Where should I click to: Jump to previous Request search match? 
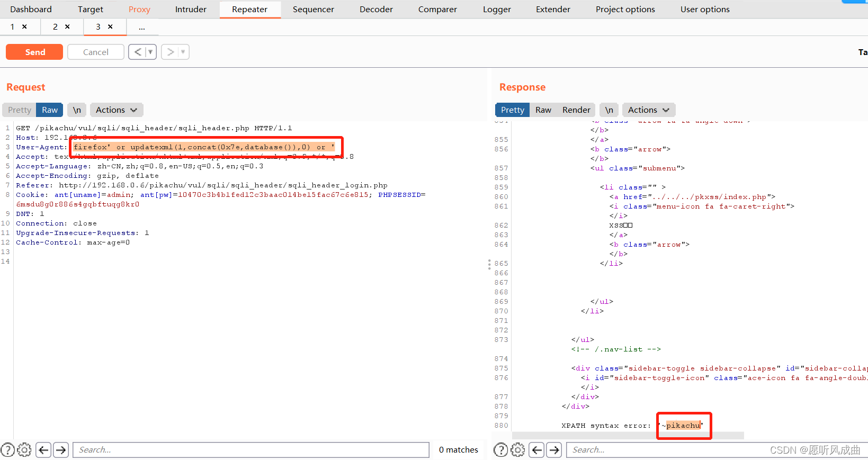[43, 450]
